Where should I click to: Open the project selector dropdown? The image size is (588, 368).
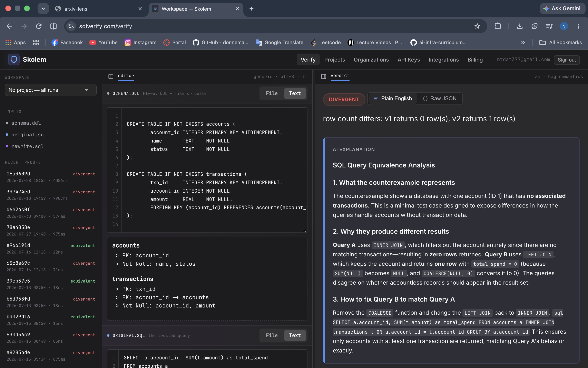(x=51, y=90)
